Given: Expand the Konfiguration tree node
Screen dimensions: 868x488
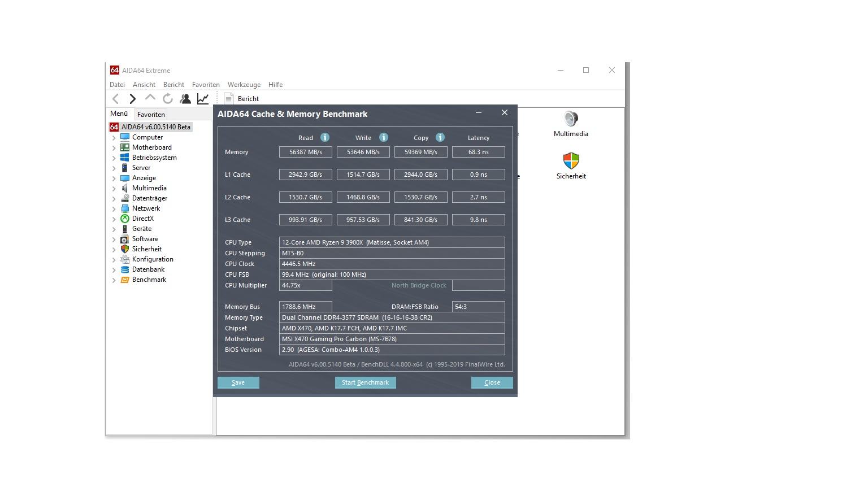Looking at the screenshot, I should (x=114, y=260).
